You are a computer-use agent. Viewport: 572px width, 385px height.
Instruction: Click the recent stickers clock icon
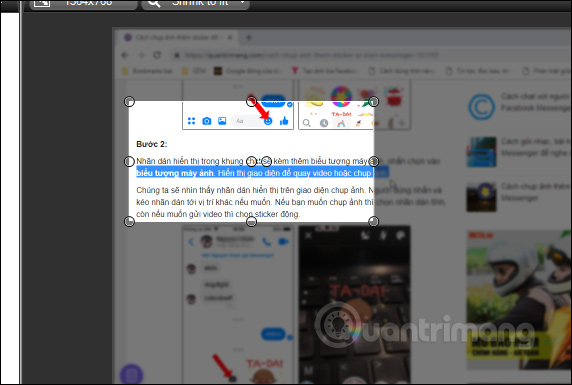pyautogui.click(x=324, y=123)
